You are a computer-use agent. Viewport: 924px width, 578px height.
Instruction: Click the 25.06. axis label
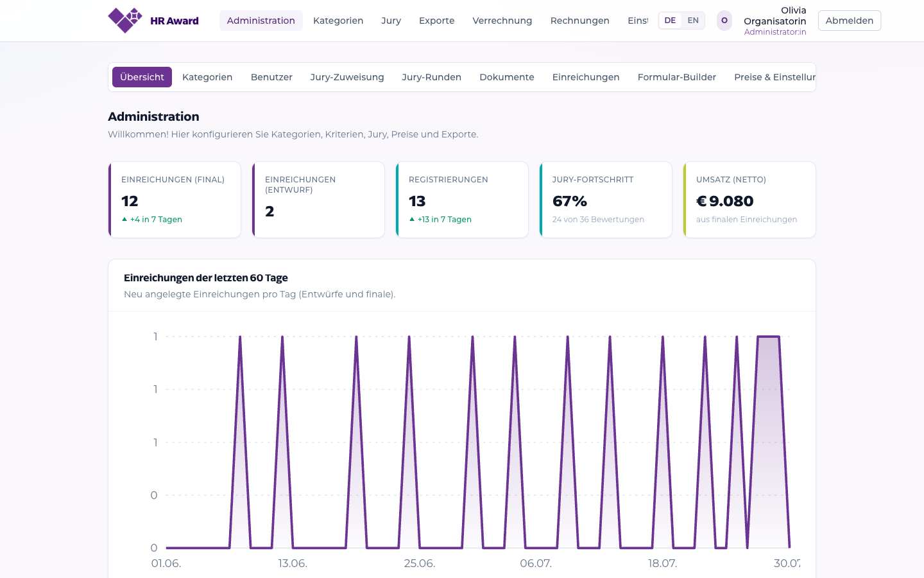coord(420,563)
